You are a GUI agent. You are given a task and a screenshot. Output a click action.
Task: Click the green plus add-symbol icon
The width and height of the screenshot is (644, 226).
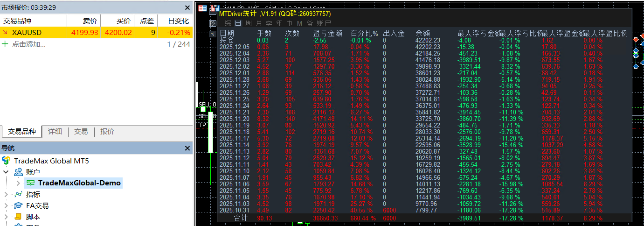pos(6,44)
